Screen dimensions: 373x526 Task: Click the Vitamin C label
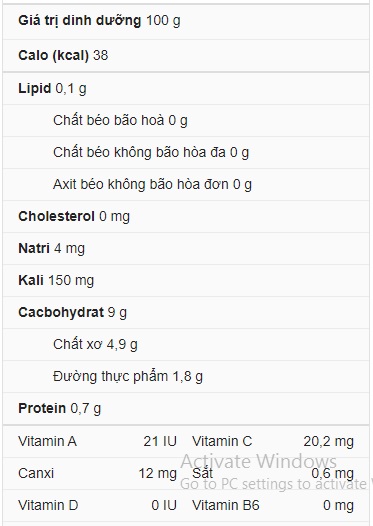pyautogui.click(x=222, y=441)
